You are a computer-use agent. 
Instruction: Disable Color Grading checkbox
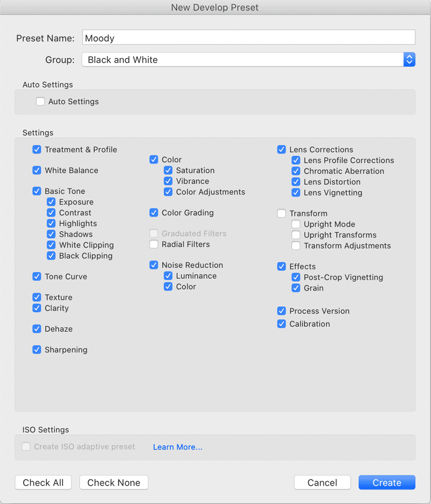[x=154, y=213]
